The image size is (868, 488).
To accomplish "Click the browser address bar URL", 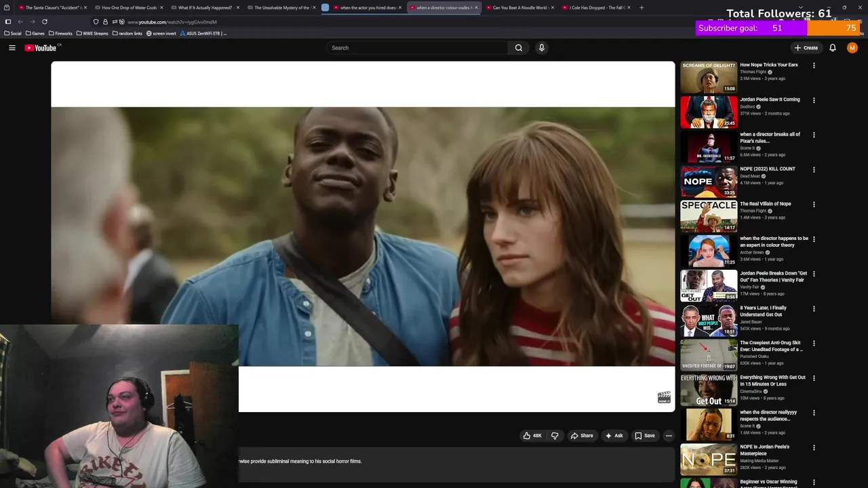I will tap(172, 22).
